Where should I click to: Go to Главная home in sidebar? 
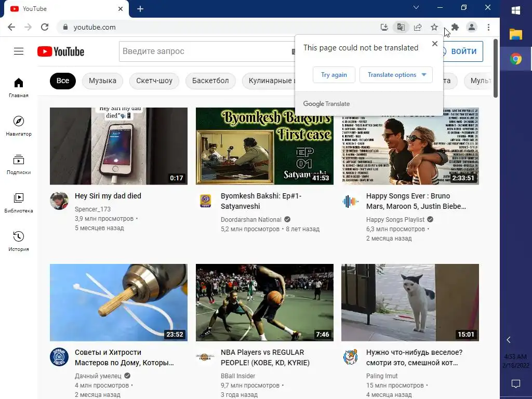[19, 87]
